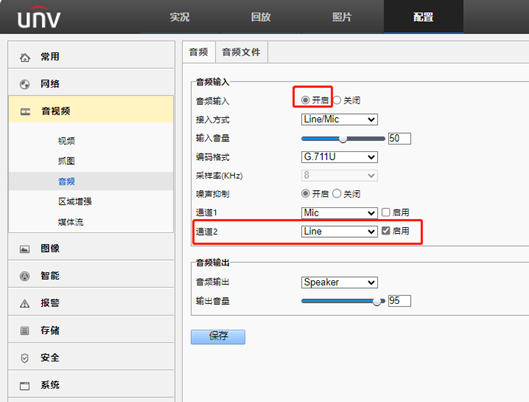Open the Speaker 音频输出 dropdown

[339, 282]
